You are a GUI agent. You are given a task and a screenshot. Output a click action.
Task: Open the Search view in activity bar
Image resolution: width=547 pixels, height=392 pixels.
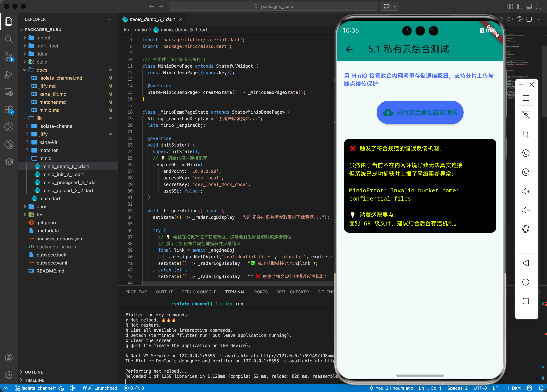(9, 39)
